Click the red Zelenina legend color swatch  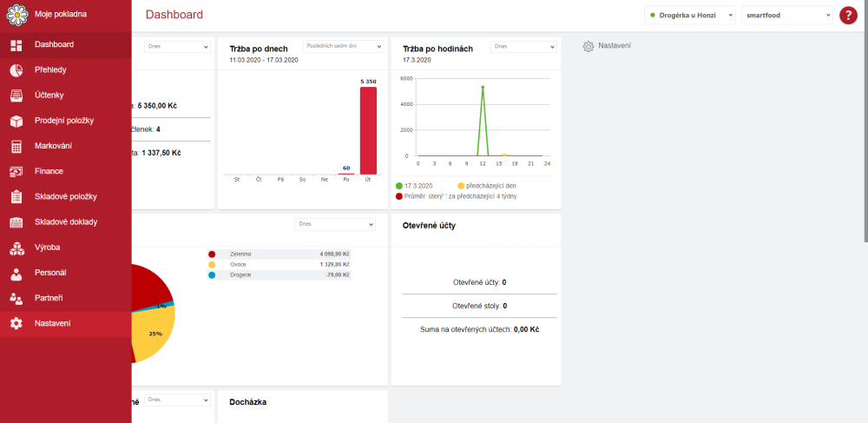click(212, 254)
